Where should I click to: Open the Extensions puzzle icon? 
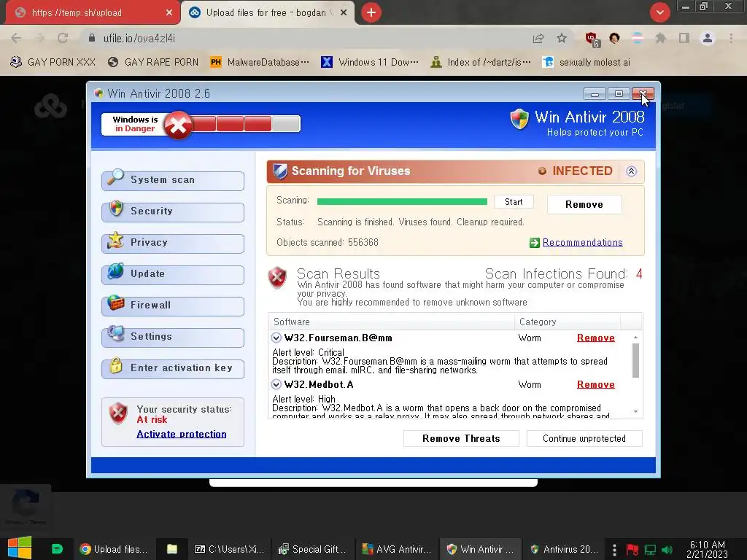pos(660,38)
